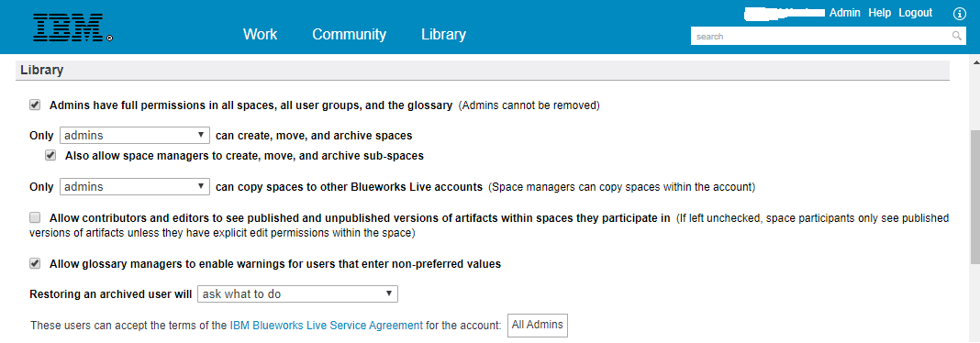Open dropdown for who can create spaces

[134, 135]
